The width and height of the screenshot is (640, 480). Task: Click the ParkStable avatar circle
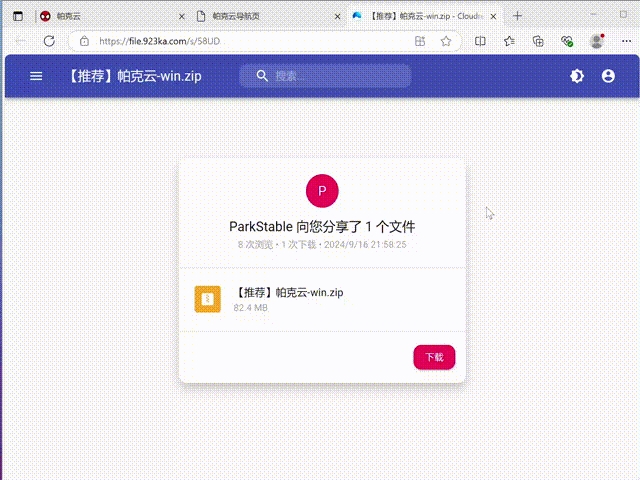point(321,190)
